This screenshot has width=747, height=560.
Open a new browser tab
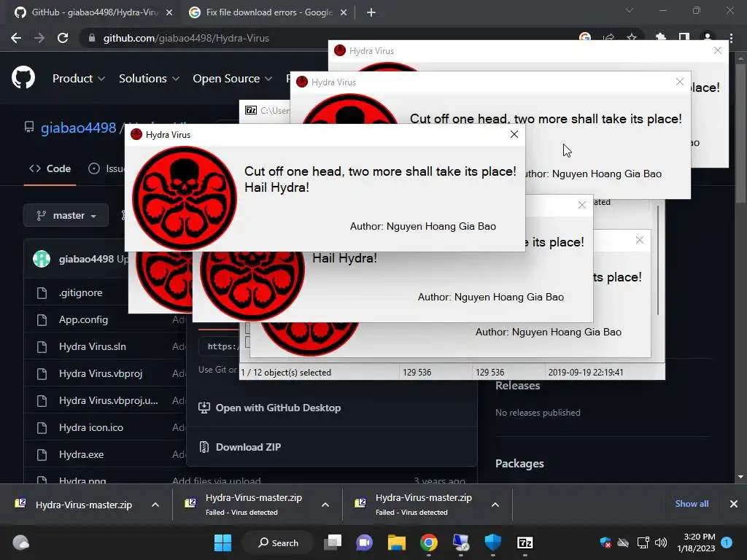point(371,12)
